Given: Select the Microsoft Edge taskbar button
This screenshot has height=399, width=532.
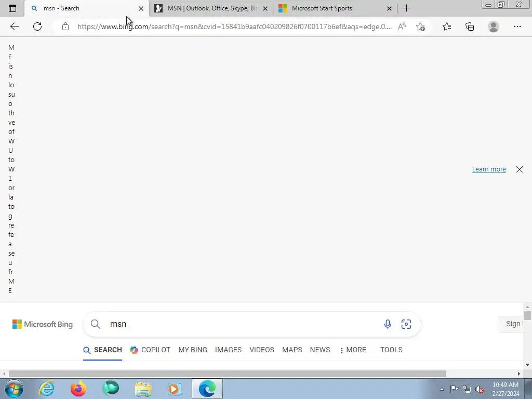Looking at the screenshot, I should (x=207, y=389).
